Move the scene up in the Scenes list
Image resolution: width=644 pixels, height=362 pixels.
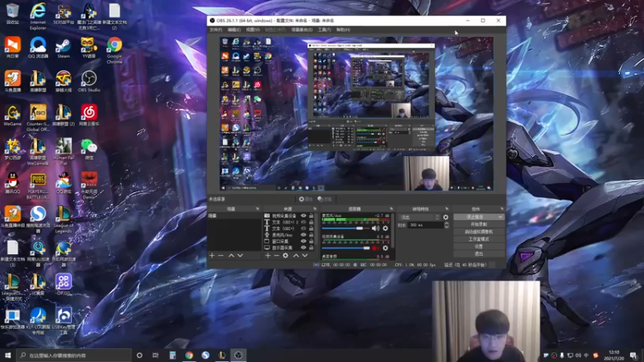(x=231, y=255)
